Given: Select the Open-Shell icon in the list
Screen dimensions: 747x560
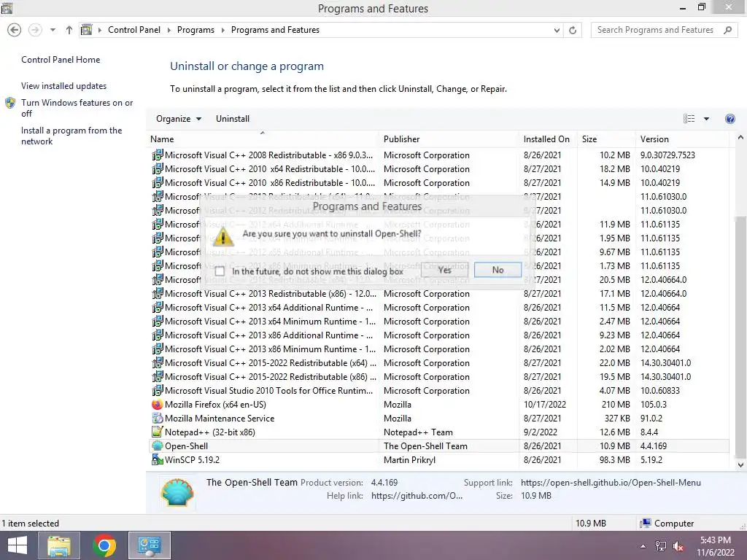Looking at the screenshot, I should coord(158,446).
